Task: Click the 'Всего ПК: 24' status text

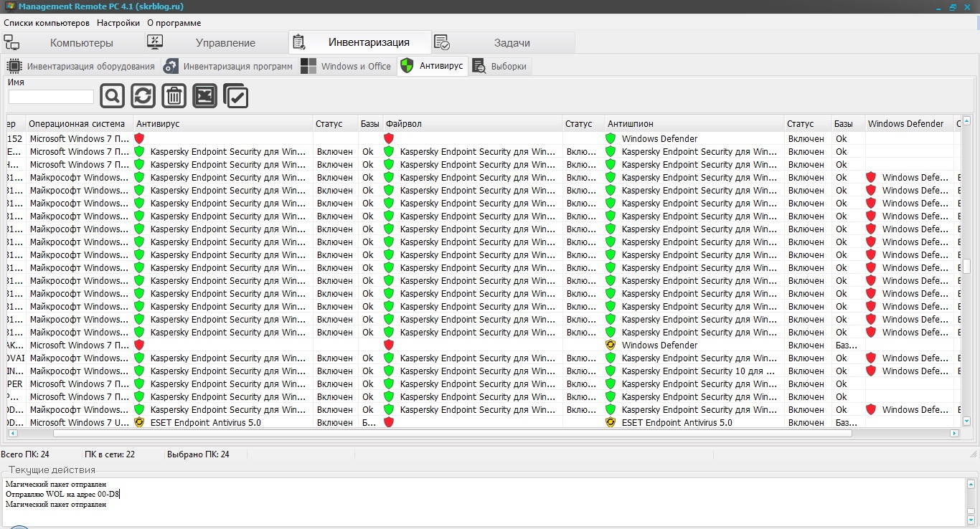Action: 25,454
